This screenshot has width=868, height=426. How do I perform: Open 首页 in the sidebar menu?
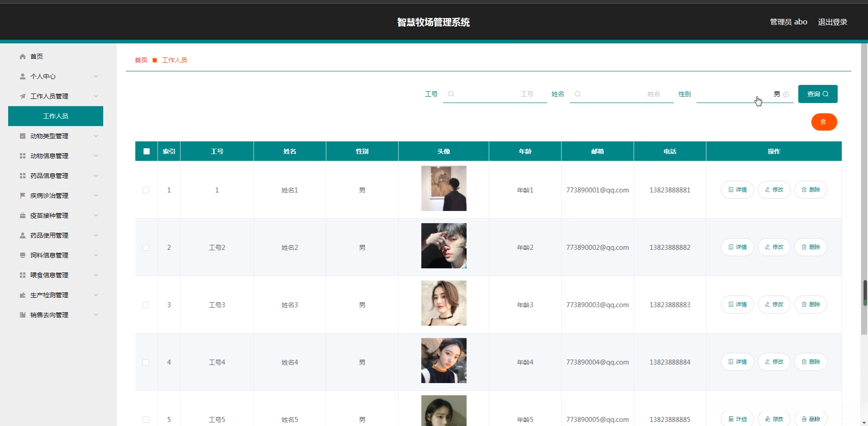56,56
